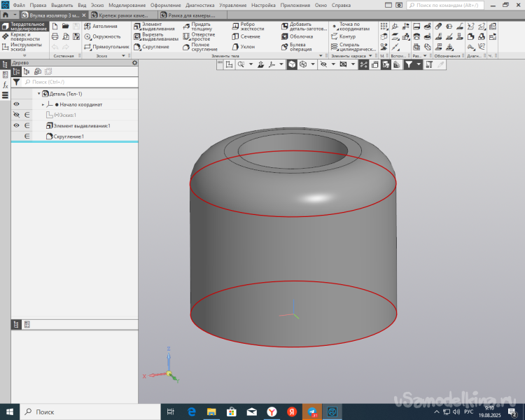Expand the Начало координат tree node
The width and height of the screenshot is (525, 420).
tap(43, 104)
